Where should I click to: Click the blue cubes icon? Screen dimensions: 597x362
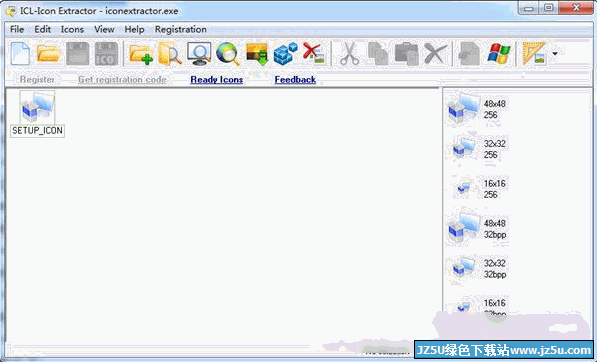click(x=286, y=54)
